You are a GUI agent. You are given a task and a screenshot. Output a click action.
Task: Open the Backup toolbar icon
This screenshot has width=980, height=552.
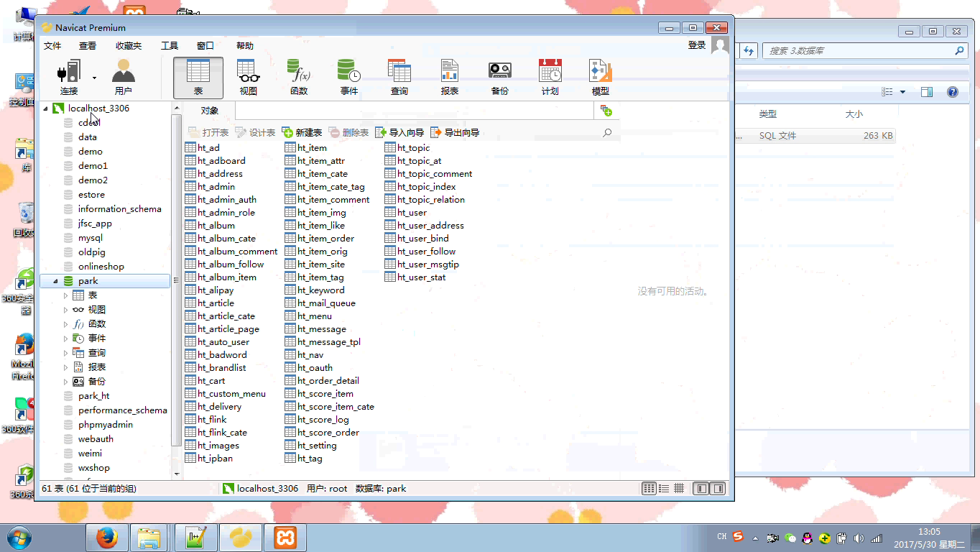500,78
